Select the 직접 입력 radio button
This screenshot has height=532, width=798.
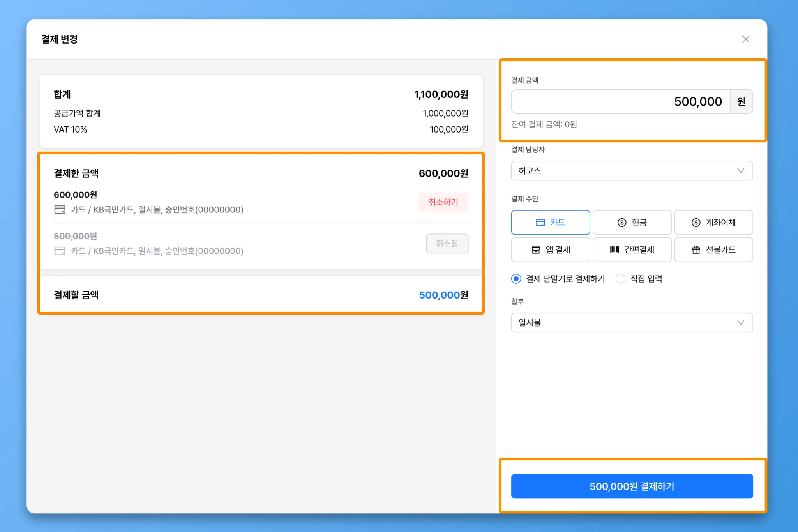coord(620,279)
